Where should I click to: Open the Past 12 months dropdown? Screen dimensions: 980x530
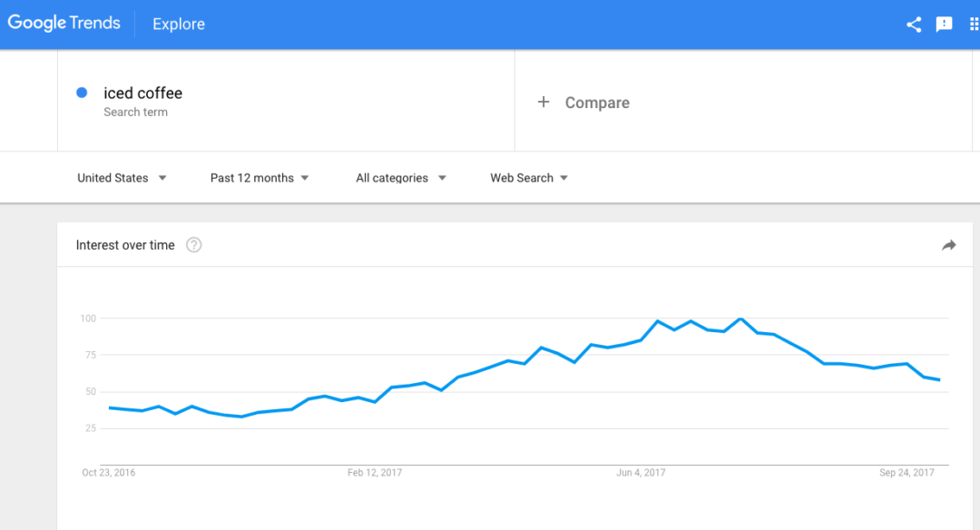click(260, 178)
